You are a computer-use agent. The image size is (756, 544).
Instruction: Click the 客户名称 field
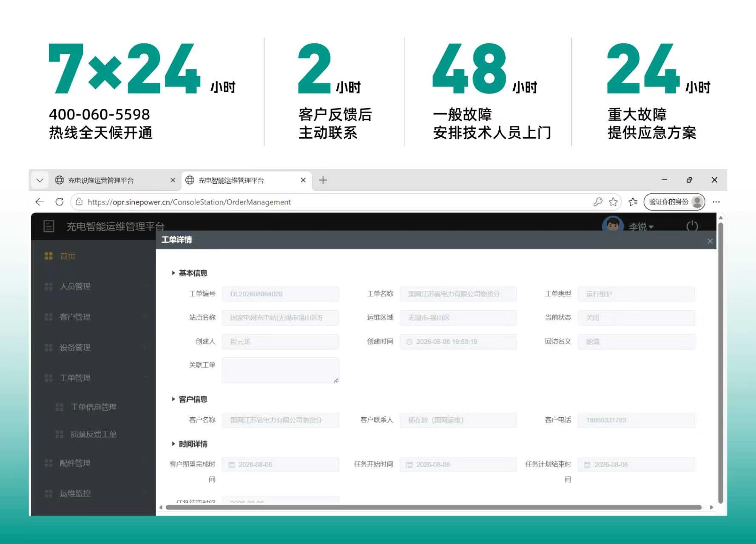(x=281, y=420)
